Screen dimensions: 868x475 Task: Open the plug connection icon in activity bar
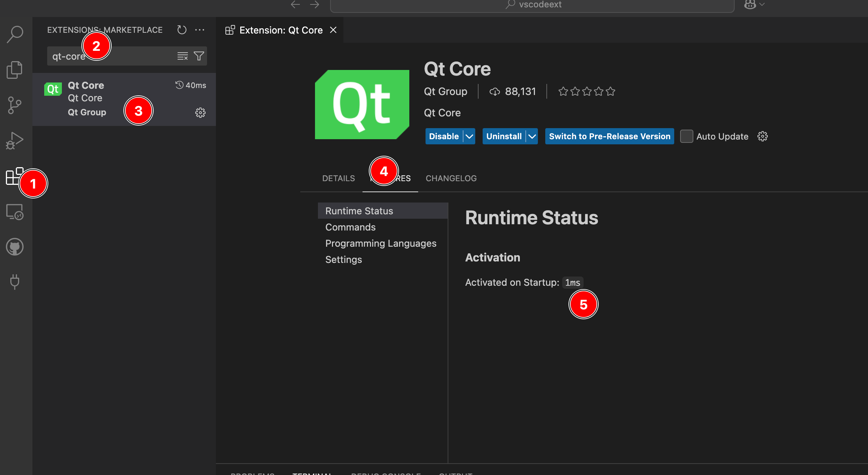point(15,282)
